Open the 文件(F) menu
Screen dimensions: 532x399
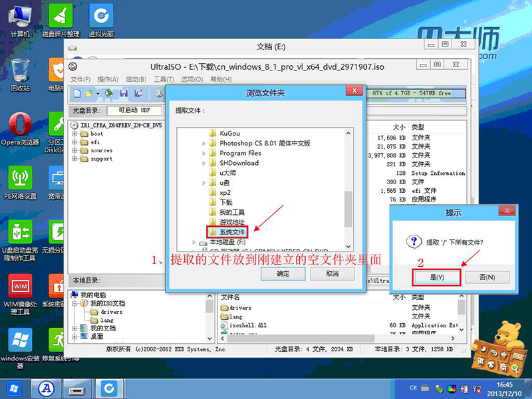pyautogui.click(x=80, y=79)
